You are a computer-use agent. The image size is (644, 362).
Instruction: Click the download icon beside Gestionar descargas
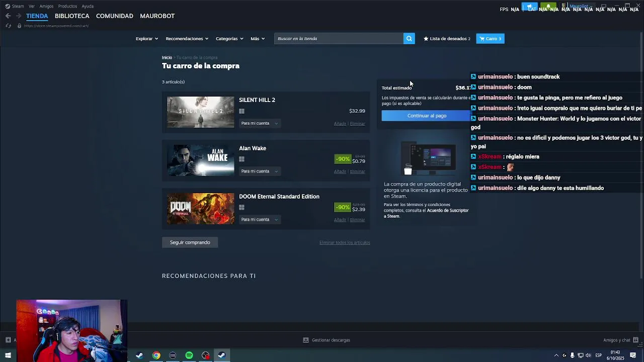[x=305, y=340]
